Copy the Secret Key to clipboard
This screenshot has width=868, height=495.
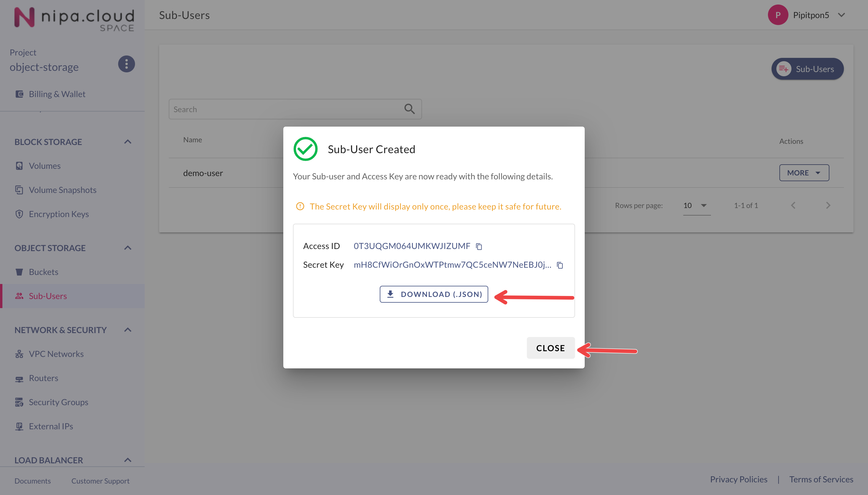[x=560, y=265]
